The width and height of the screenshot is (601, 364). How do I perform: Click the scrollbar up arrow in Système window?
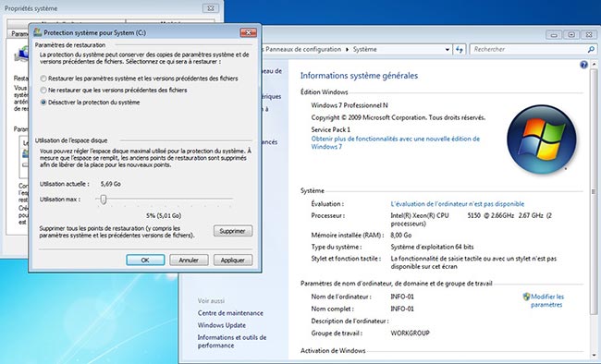tap(594, 65)
